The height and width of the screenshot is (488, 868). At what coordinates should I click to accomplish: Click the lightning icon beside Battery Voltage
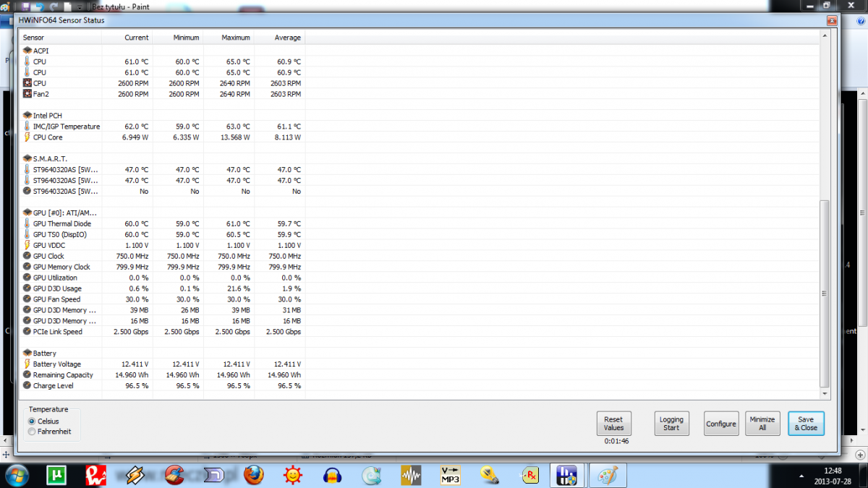(27, 364)
